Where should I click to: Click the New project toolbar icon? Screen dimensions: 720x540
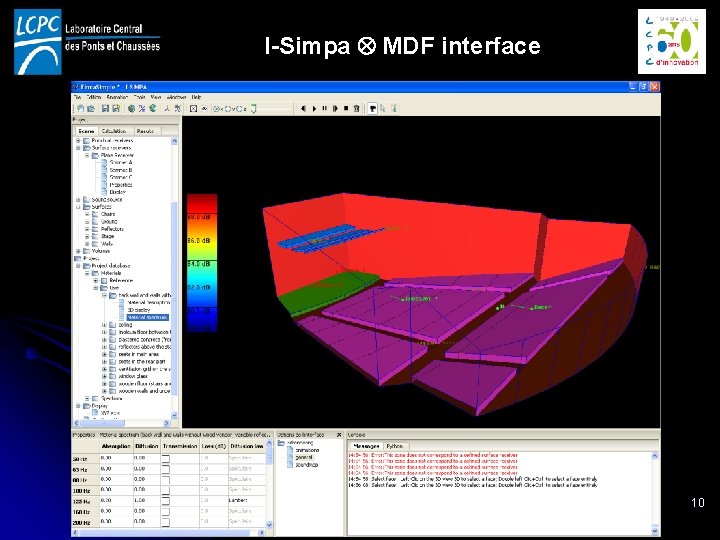[81, 108]
